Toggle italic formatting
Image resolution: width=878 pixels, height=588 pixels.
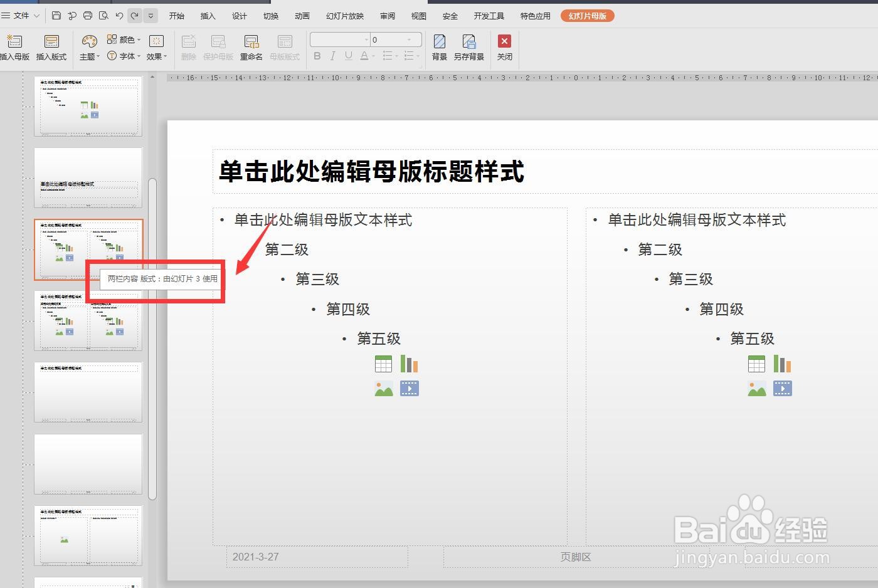tap(332, 56)
